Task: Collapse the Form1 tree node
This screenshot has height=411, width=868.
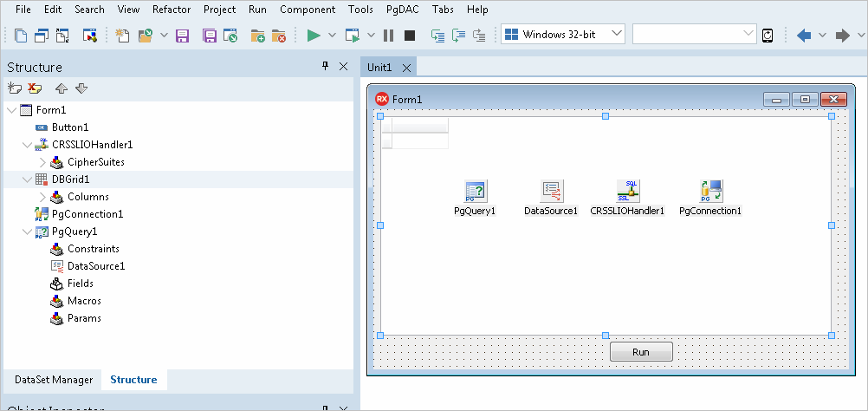Action: click(x=11, y=110)
